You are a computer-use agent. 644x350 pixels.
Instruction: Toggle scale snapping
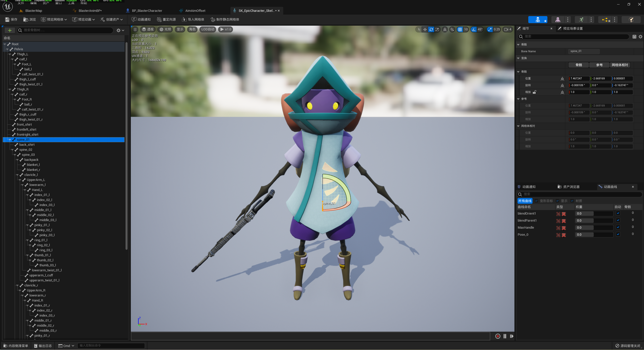point(490,29)
